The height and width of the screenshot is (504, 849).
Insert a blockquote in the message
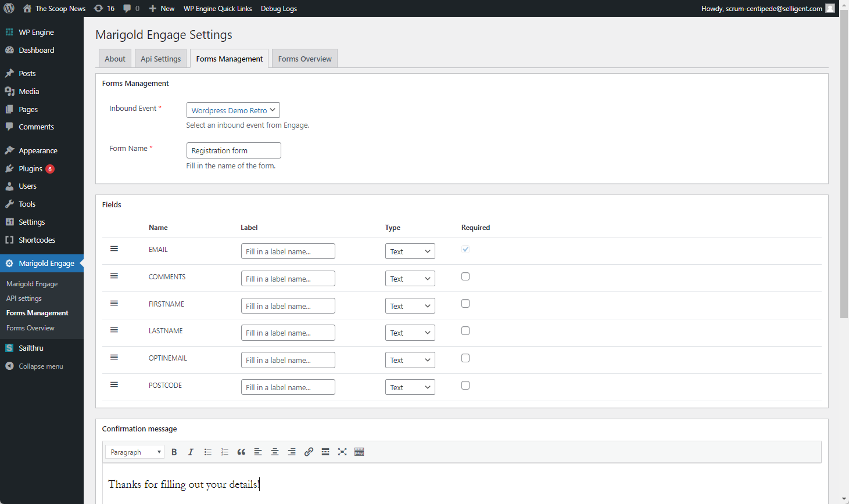pyautogui.click(x=241, y=452)
